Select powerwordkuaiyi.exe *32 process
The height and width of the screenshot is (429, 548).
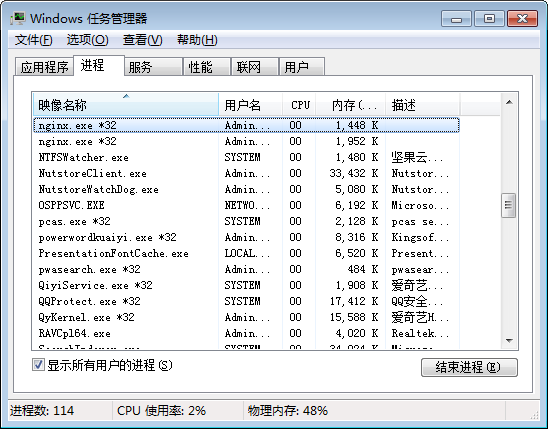click(246, 237)
